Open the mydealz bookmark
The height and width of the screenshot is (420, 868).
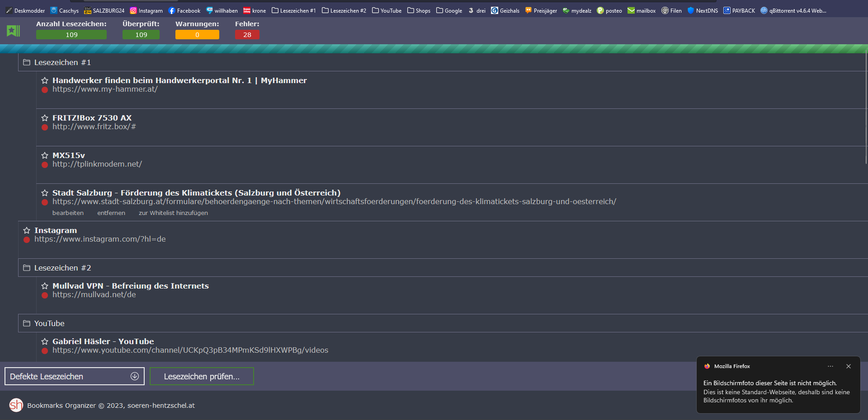pos(577,10)
